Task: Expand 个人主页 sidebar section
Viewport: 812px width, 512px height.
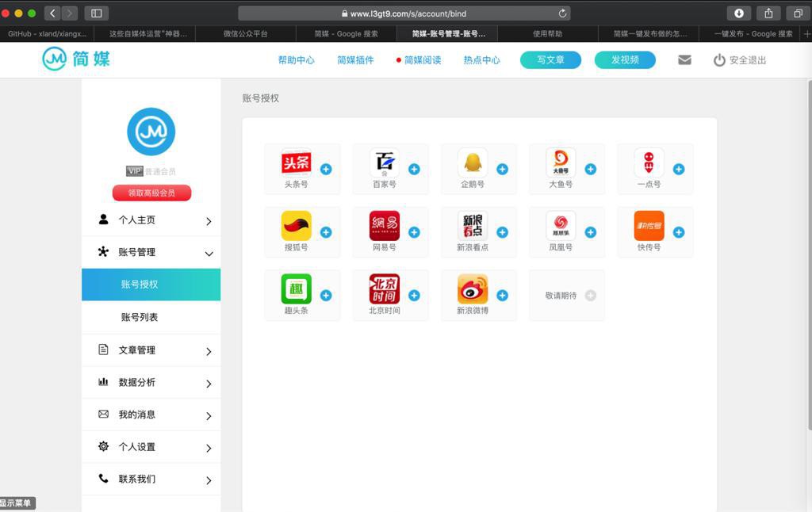Action: (151, 220)
